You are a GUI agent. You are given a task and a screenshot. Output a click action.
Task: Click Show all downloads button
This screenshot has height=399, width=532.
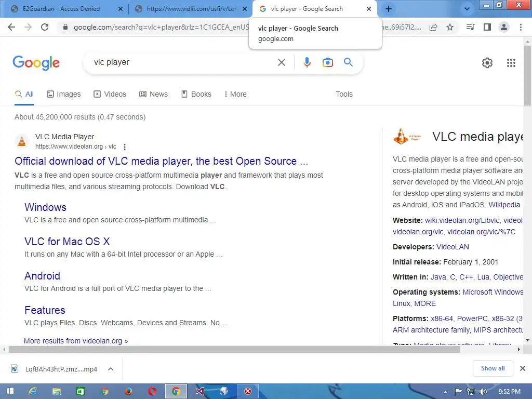(493, 368)
